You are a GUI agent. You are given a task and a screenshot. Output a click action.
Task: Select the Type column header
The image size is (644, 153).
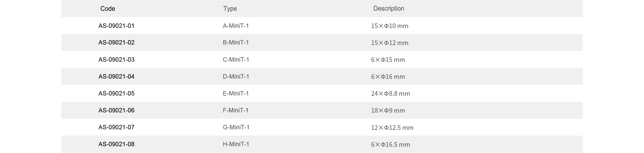click(230, 9)
